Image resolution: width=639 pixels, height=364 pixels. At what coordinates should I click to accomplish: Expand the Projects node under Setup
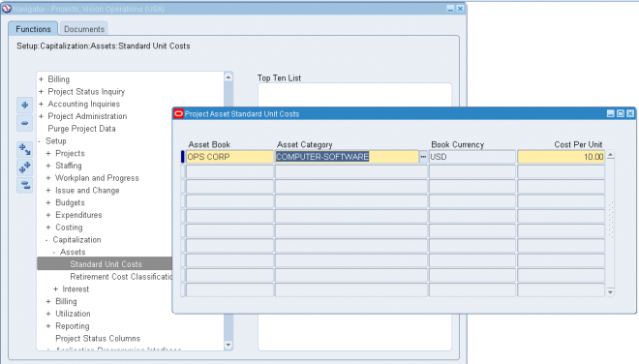tap(48, 153)
